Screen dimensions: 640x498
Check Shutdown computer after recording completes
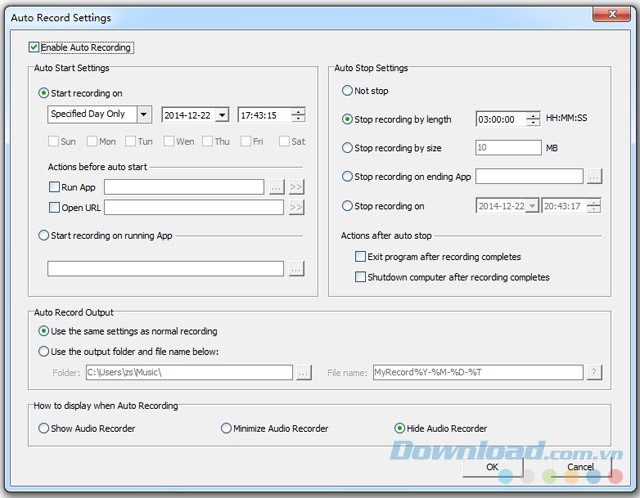(x=361, y=277)
